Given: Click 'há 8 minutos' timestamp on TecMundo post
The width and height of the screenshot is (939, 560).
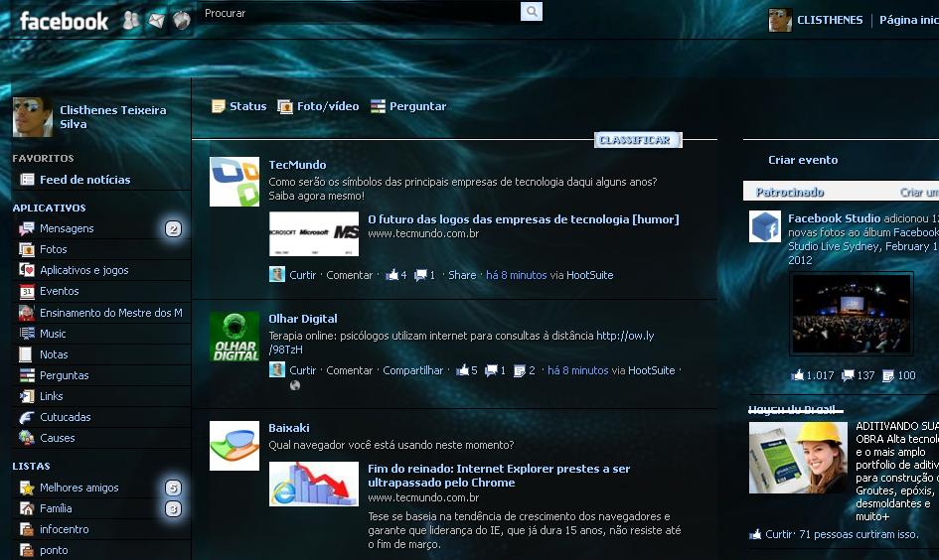Looking at the screenshot, I should (517, 275).
